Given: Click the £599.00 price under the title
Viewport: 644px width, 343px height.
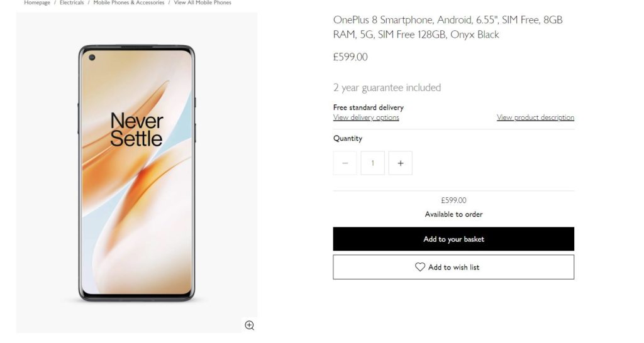Looking at the screenshot, I should 350,57.
